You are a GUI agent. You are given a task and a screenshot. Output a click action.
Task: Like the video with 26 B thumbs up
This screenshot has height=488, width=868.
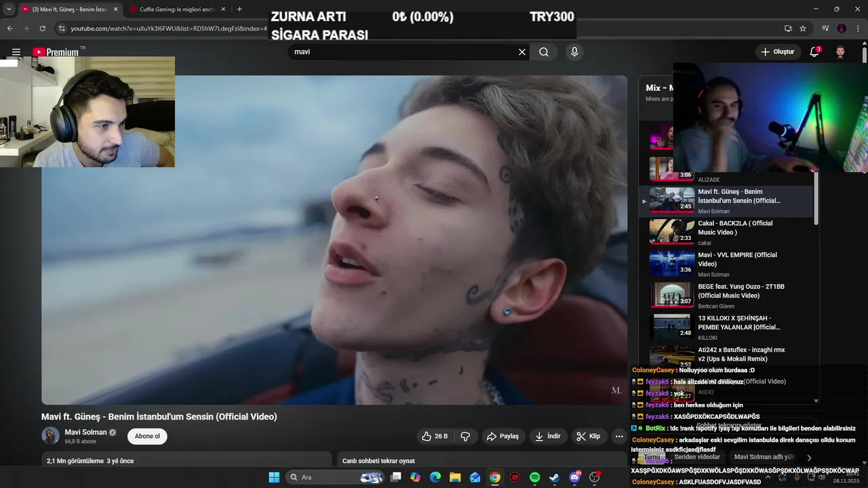(x=435, y=436)
